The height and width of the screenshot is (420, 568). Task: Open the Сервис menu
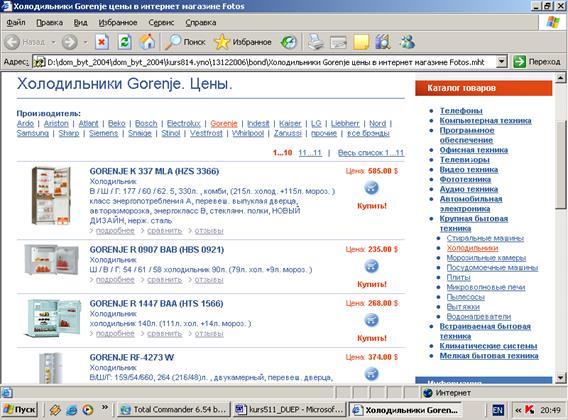click(161, 22)
